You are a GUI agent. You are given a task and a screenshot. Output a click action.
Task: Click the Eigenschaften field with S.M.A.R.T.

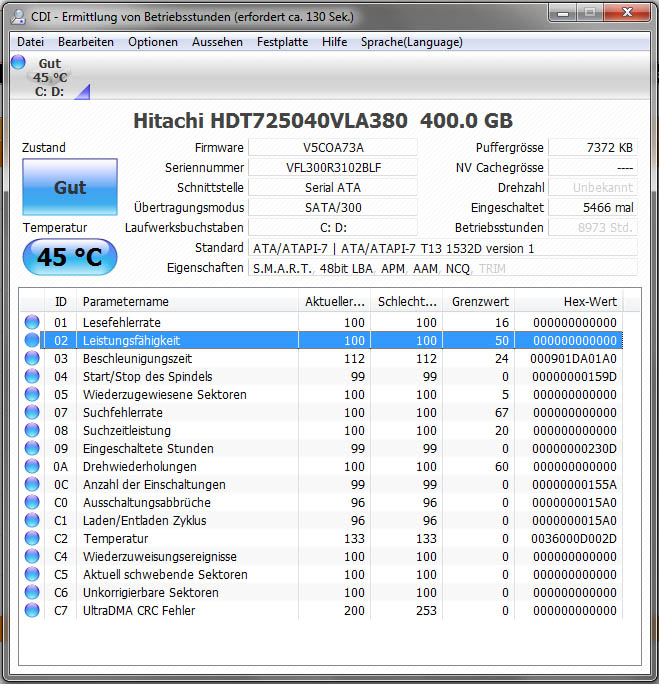(443, 268)
